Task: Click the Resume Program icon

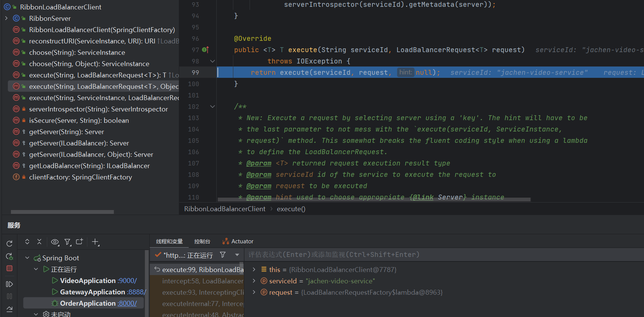Action: 9,284
